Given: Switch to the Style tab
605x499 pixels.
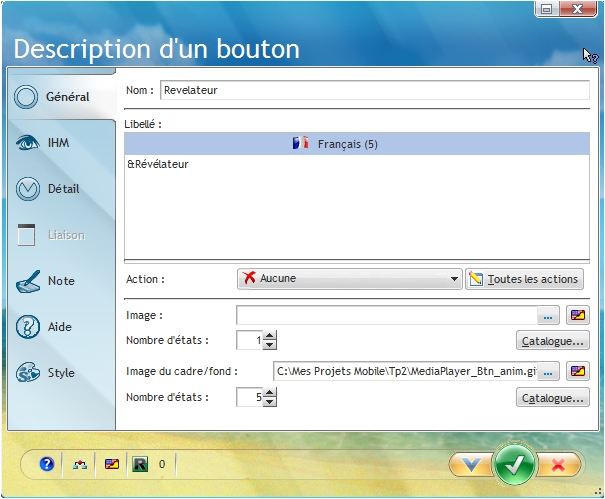Looking at the screenshot, I should tap(62, 372).
